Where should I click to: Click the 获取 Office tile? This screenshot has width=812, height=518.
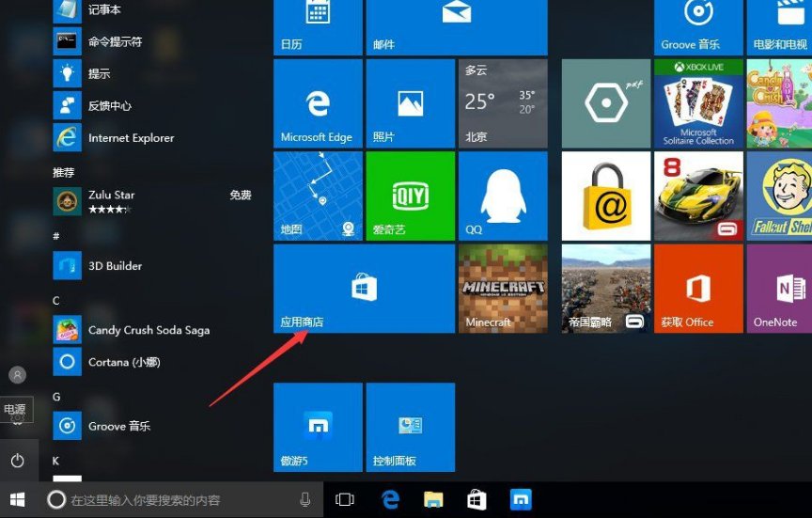pyautogui.click(x=698, y=289)
